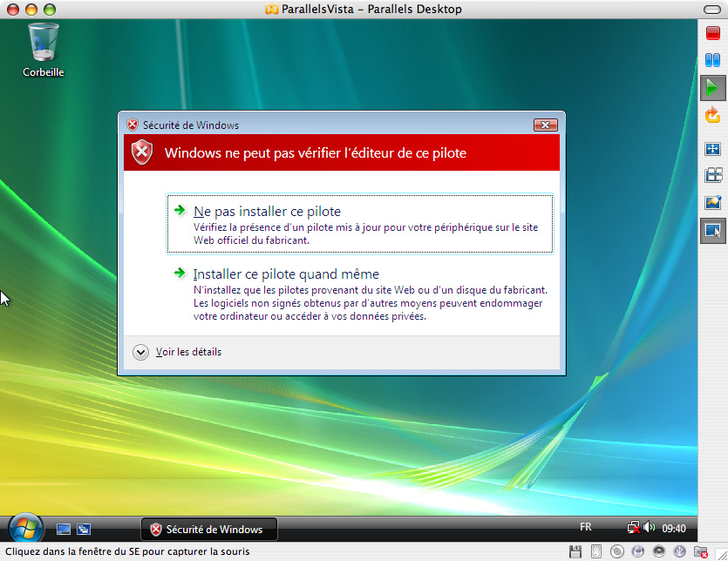Click the disconnected network tray icon
This screenshot has width=728, height=561.
[634, 528]
